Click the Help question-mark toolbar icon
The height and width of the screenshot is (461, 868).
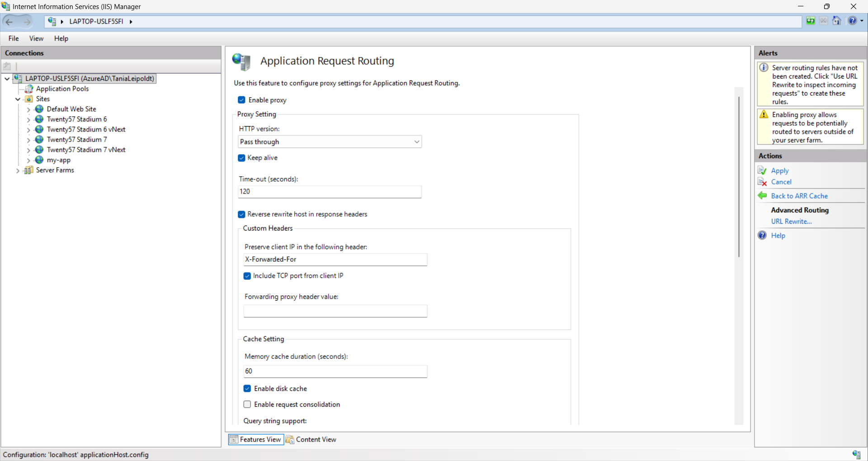click(852, 21)
